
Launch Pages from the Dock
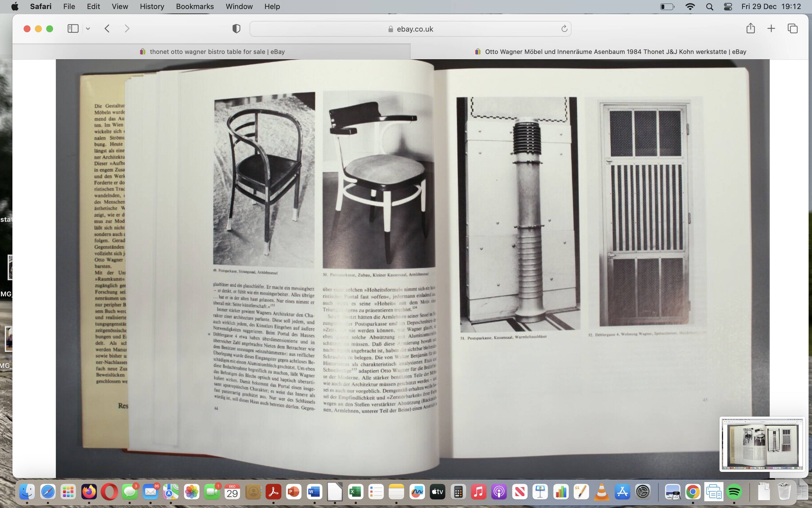[581, 492]
